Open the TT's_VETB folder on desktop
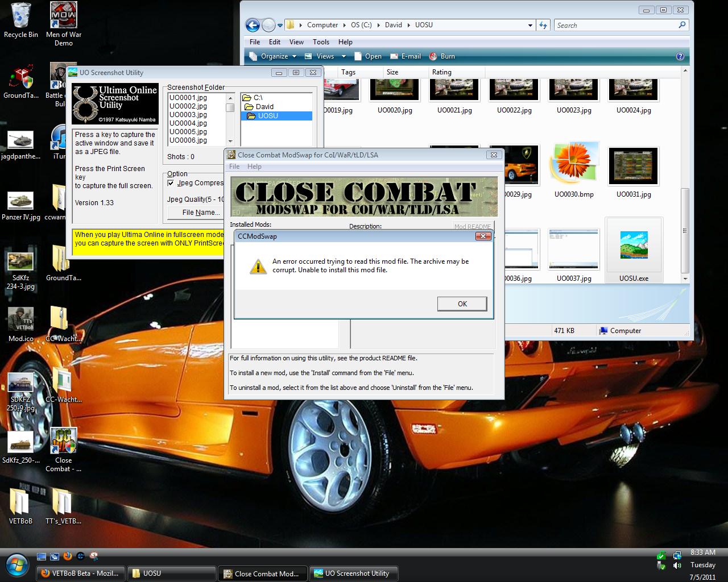728x582 pixels. (x=63, y=506)
